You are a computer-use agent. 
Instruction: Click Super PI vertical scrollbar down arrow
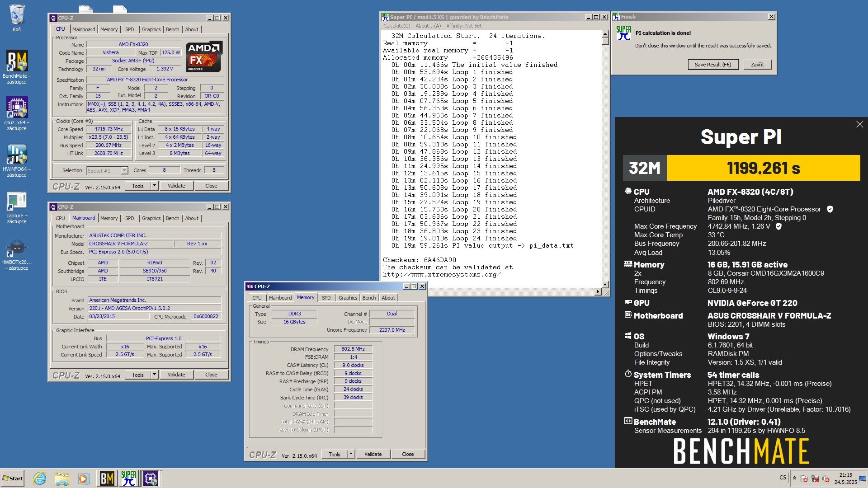(x=605, y=284)
